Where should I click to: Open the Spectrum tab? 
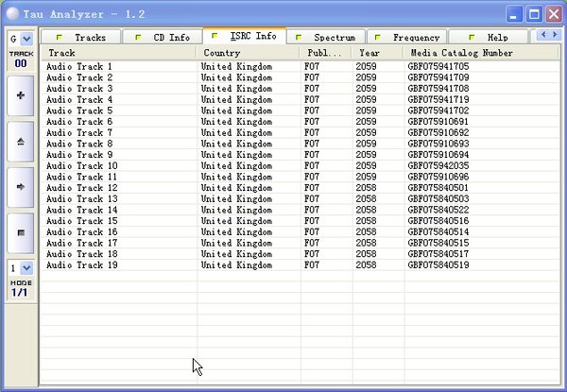tap(326, 37)
